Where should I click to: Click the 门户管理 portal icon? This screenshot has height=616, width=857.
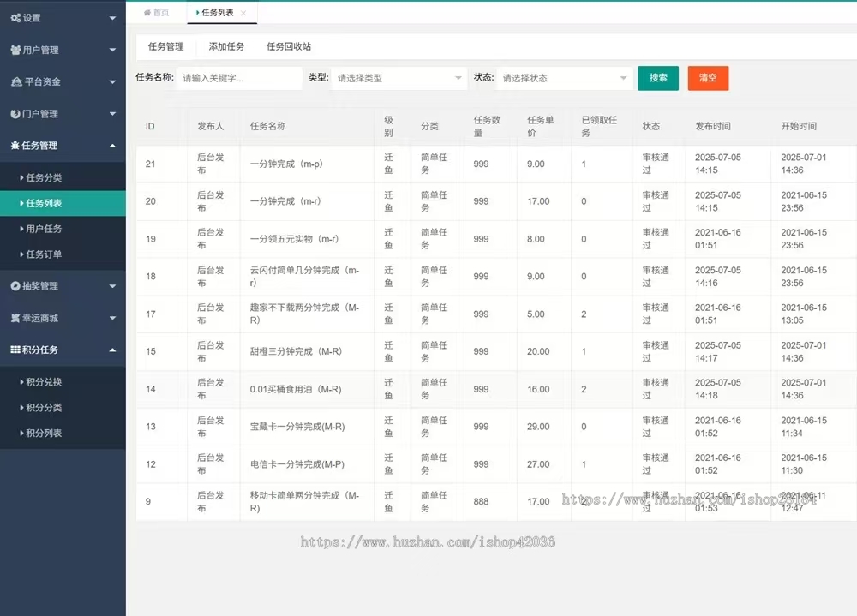coord(15,113)
